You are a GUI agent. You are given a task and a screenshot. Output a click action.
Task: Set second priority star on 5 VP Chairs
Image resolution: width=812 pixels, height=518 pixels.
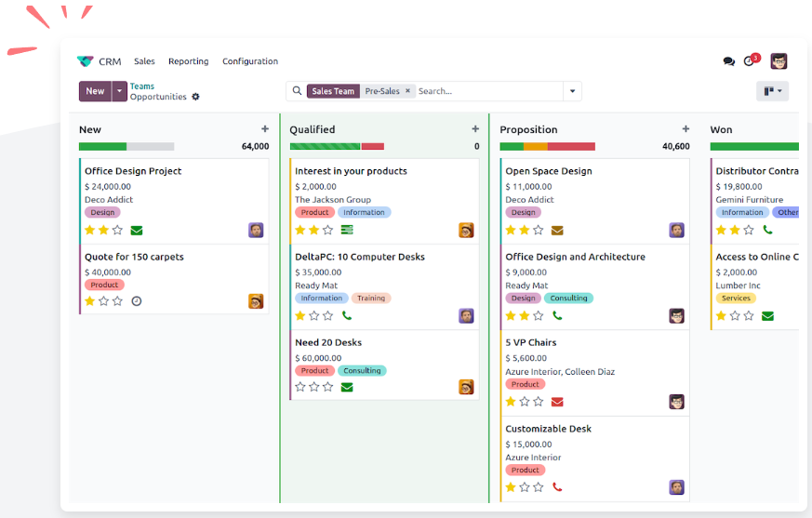click(x=525, y=402)
